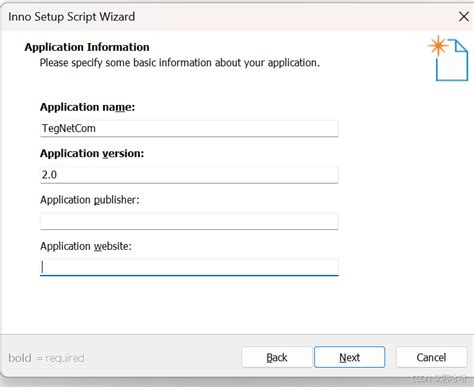Click the 'Inno Setup Script Wizard' title bar text
The width and height of the screenshot is (474, 387).
tap(72, 17)
